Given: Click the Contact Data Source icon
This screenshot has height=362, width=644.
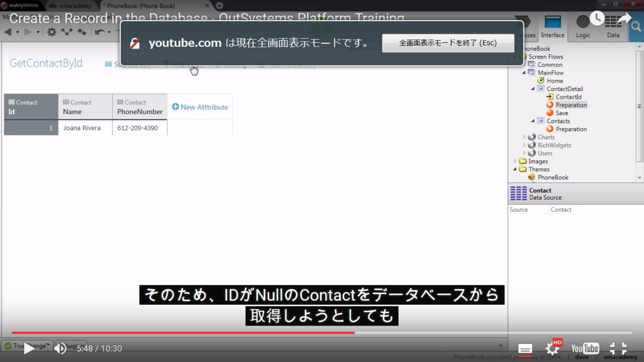Looking at the screenshot, I should [518, 194].
